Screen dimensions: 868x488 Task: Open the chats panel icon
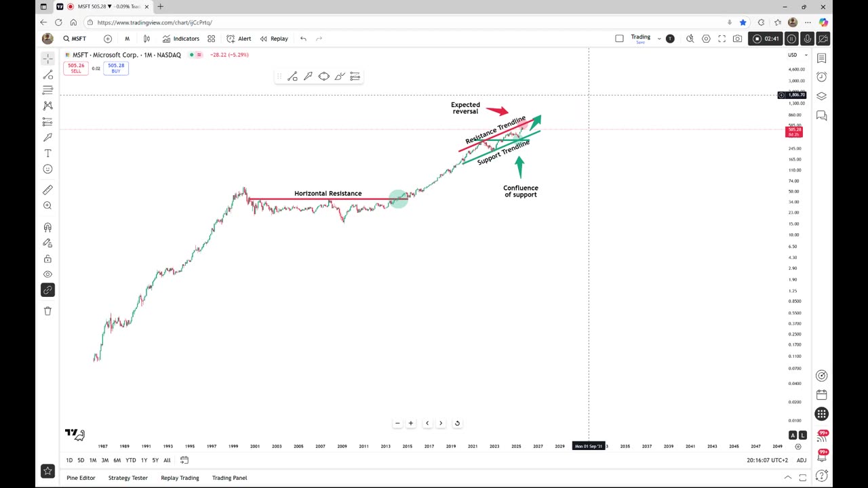[822, 116]
